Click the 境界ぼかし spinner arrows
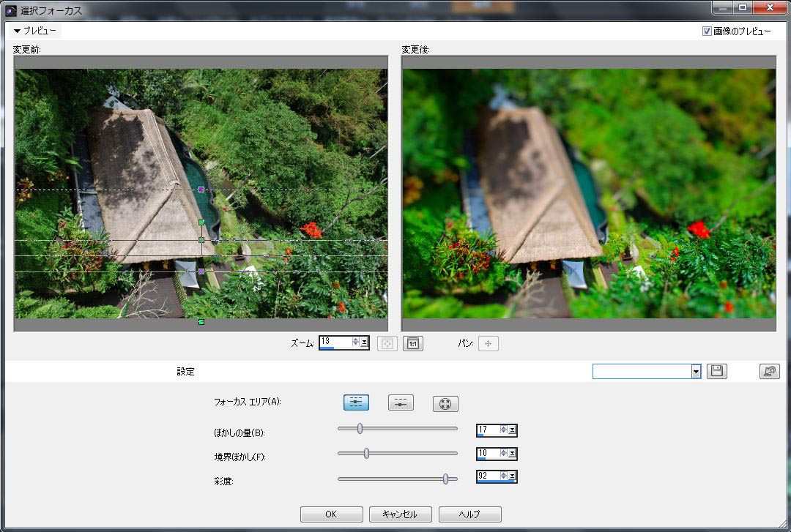Viewport: 791px width, 532px height. point(503,453)
